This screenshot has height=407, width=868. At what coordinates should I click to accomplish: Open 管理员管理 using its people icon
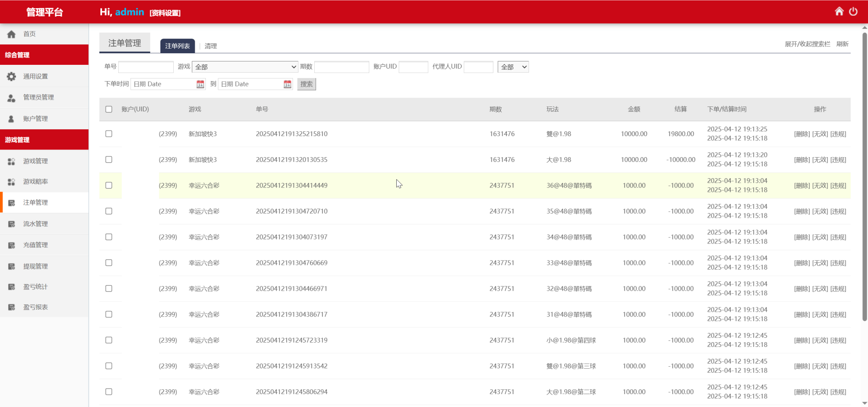tap(11, 97)
